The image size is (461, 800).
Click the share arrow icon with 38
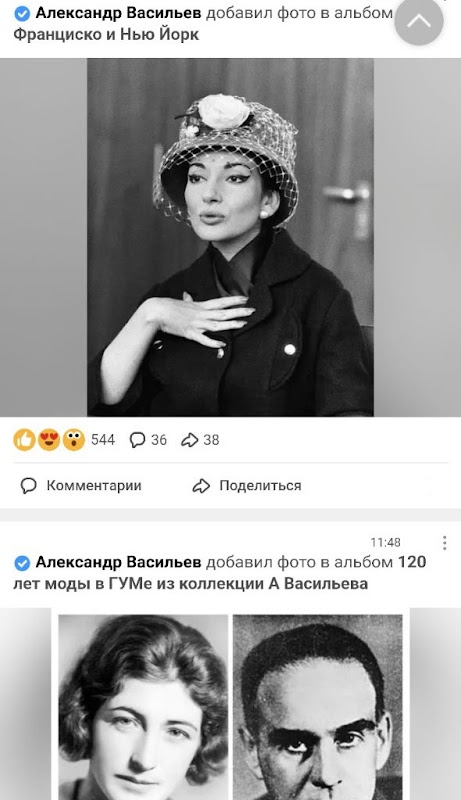coord(190,440)
